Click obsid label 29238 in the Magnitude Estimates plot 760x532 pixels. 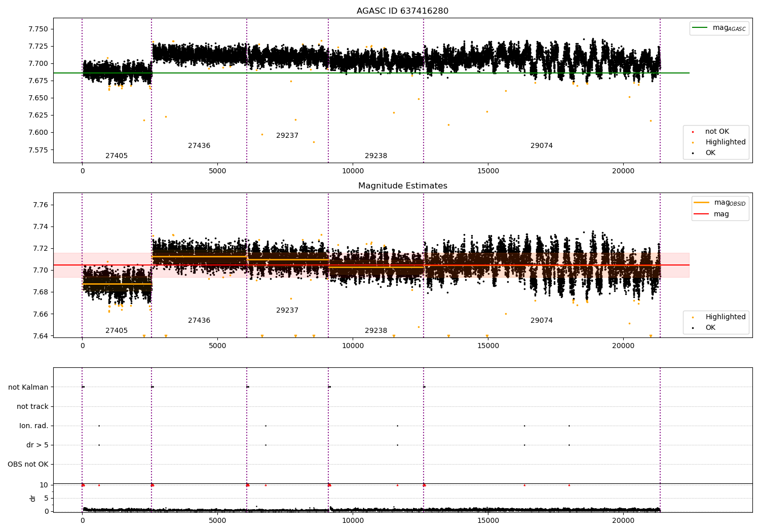(x=376, y=331)
